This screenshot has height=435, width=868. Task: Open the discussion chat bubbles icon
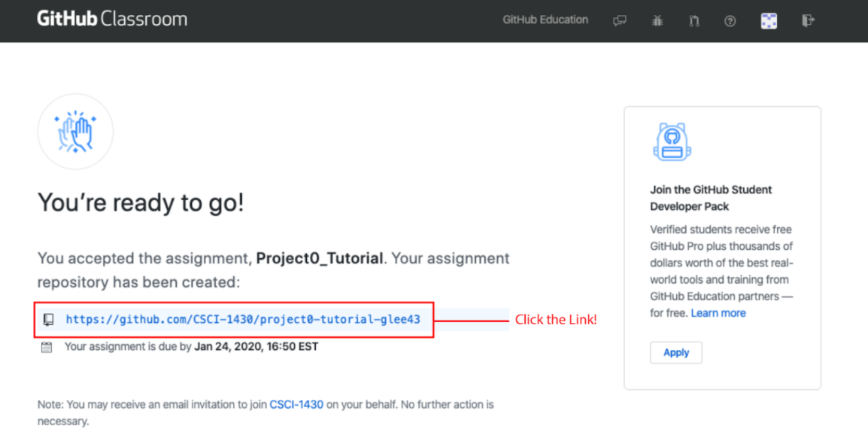[620, 21]
